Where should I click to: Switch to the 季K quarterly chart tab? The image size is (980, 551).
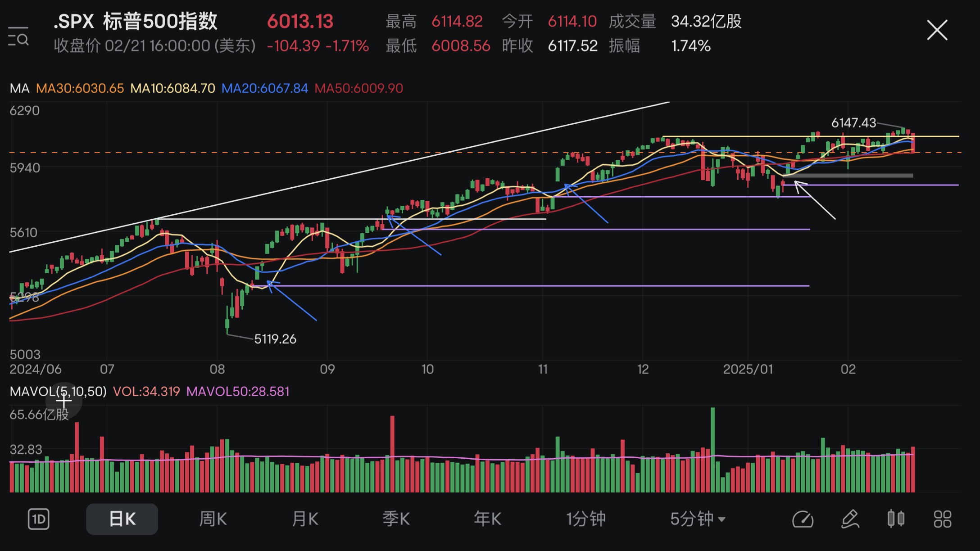[396, 519]
